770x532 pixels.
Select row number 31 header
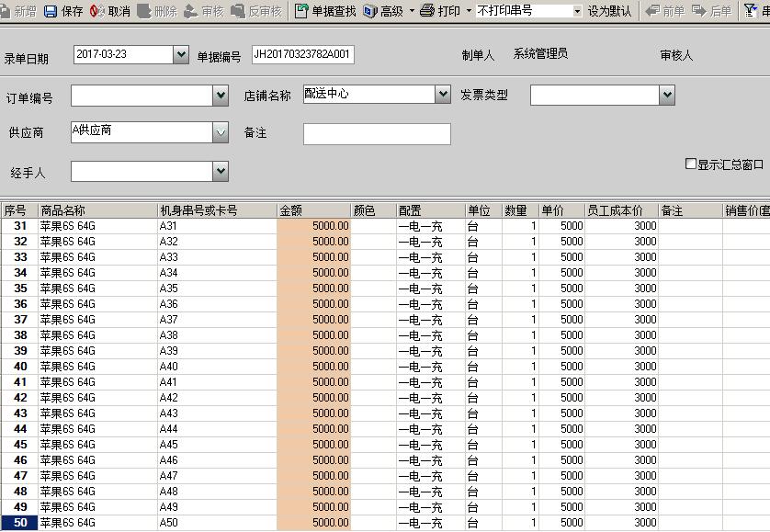(19, 226)
